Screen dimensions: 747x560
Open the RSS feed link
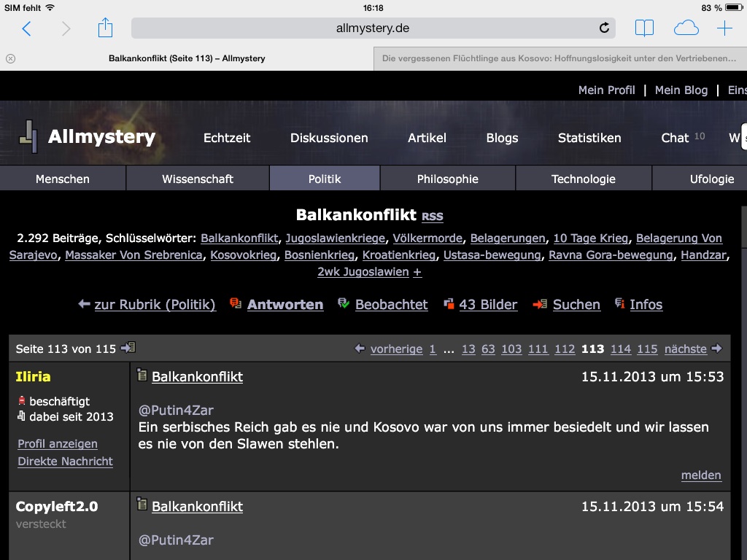click(432, 216)
